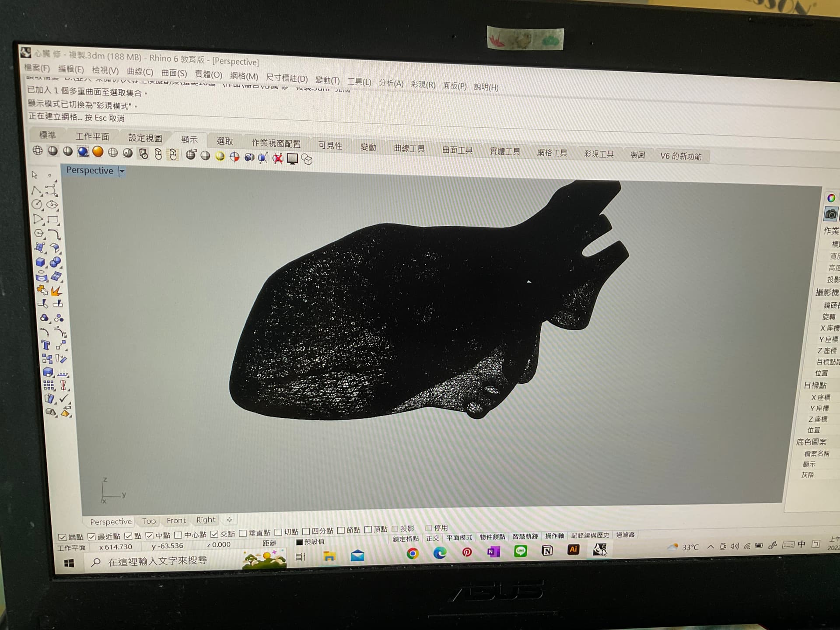Click the red X display toolbar icon

point(277,158)
